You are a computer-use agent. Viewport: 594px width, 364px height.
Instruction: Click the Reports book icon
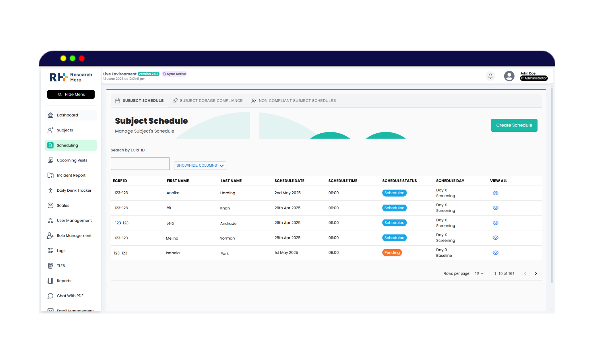click(50, 281)
